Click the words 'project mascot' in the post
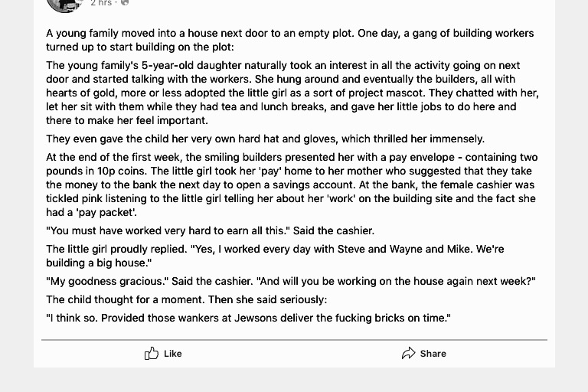Viewport: 588px width, 392px height. [387, 93]
